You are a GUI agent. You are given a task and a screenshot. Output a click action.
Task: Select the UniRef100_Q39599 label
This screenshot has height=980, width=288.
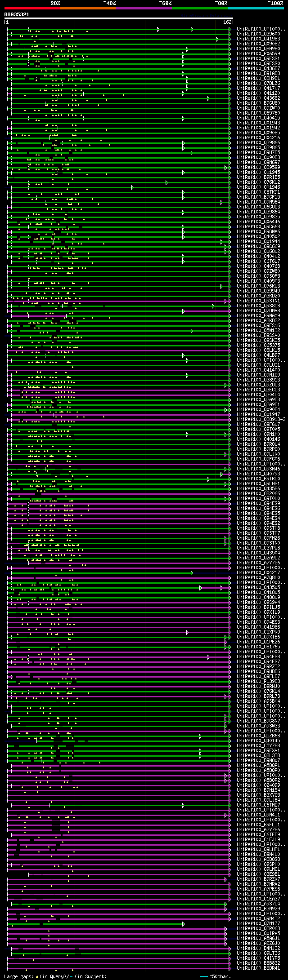pyautogui.click(x=258, y=167)
